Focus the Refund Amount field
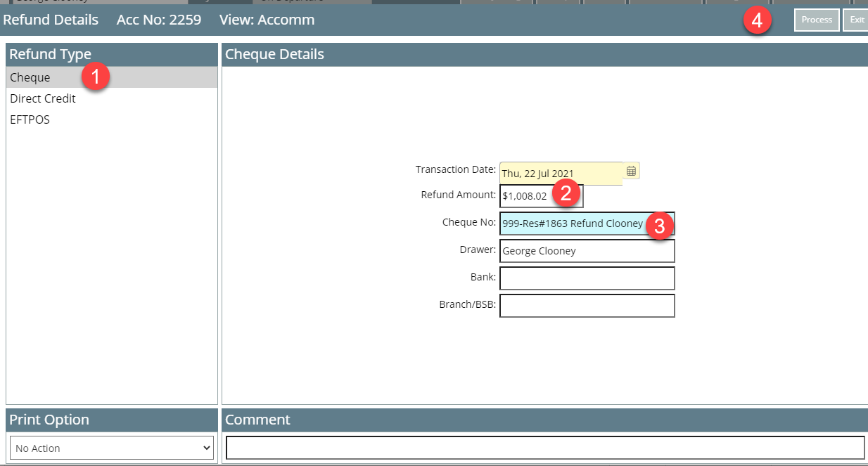Image resolution: width=868 pixels, height=466 pixels. (528, 196)
